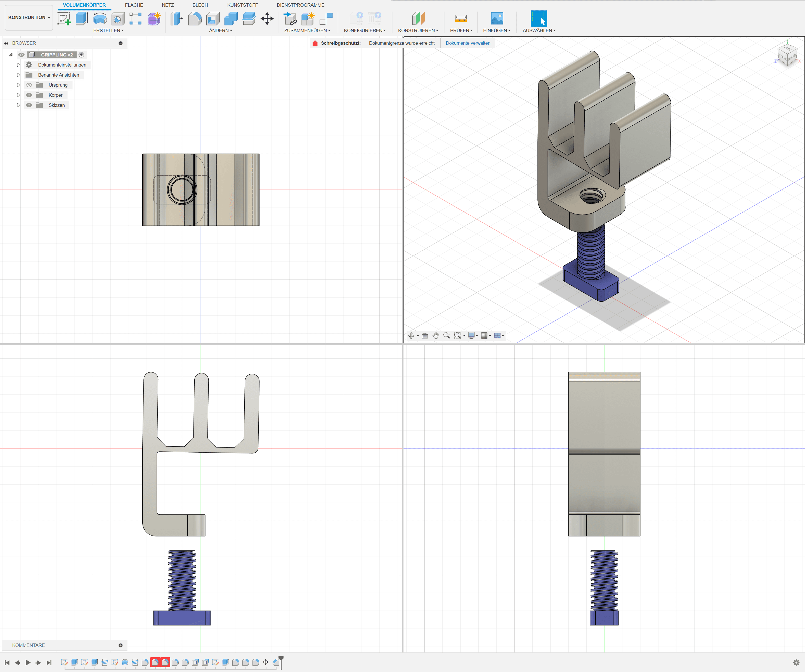
Task: Click the Fillet tool icon
Action: tap(195, 18)
